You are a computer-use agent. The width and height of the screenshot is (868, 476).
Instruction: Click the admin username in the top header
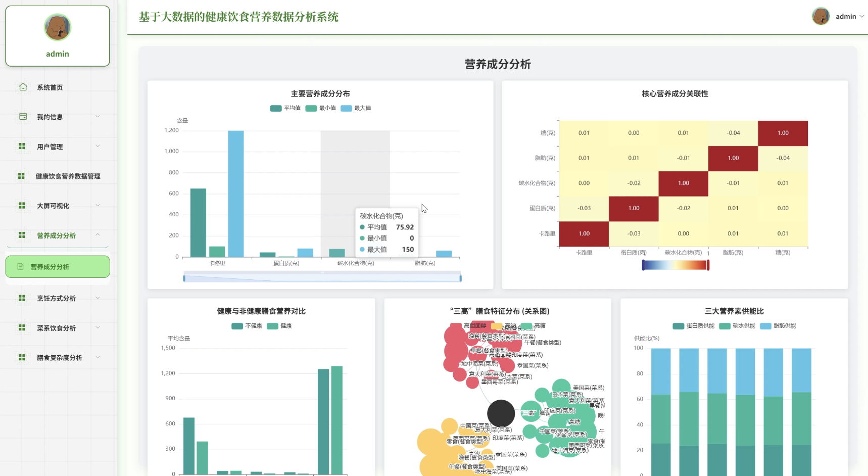point(846,16)
